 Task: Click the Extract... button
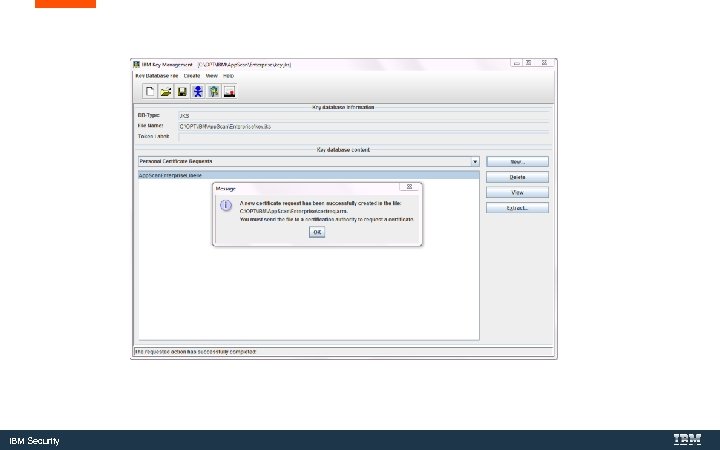pos(518,208)
